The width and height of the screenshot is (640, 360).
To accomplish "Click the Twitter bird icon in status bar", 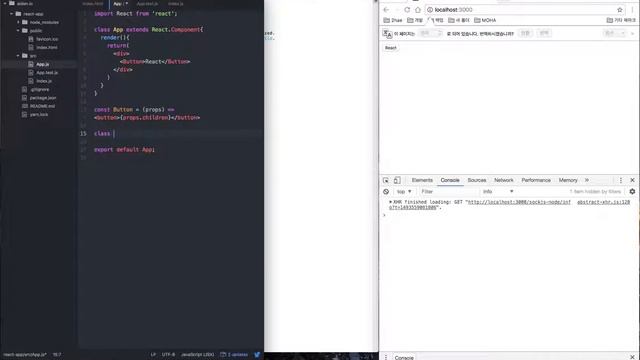I will (257, 355).
